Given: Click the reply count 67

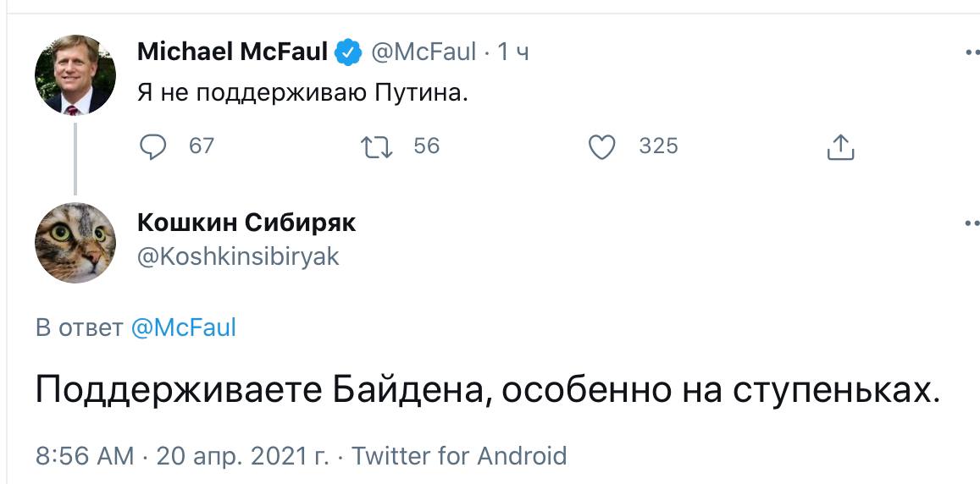Looking at the screenshot, I should coord(202,146).
